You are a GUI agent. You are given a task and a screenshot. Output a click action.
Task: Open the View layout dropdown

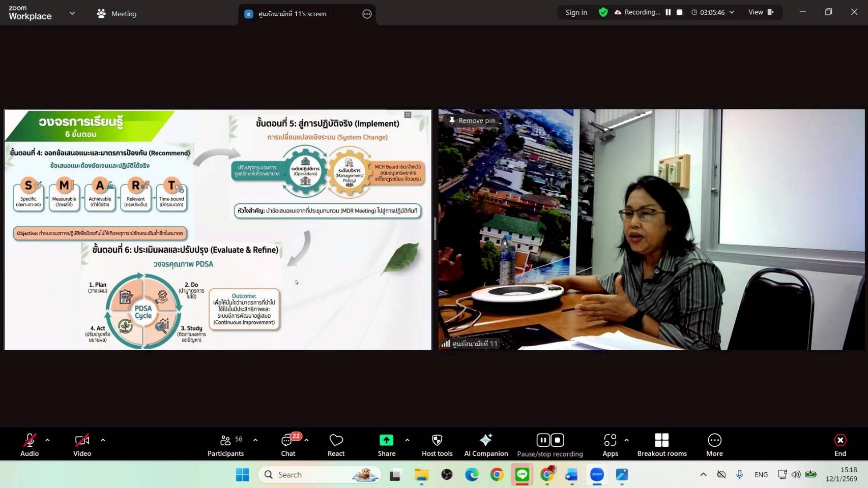coord(760,12)
